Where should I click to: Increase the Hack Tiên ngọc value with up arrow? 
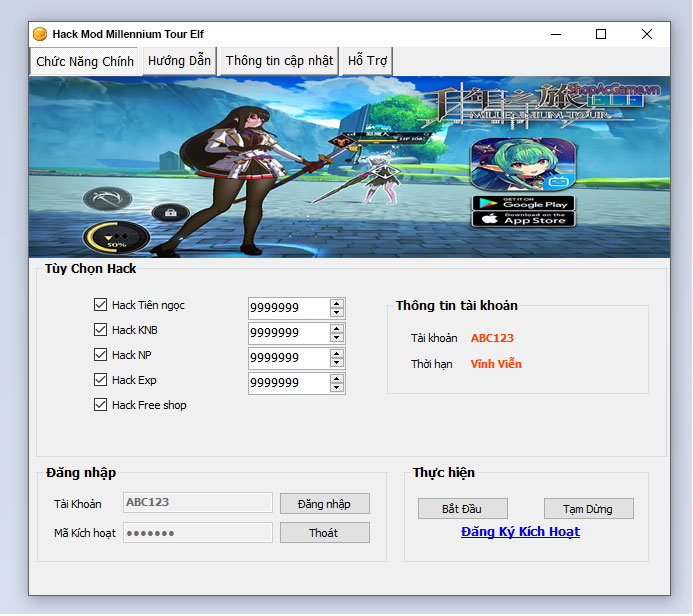click(x=337, y=304)
